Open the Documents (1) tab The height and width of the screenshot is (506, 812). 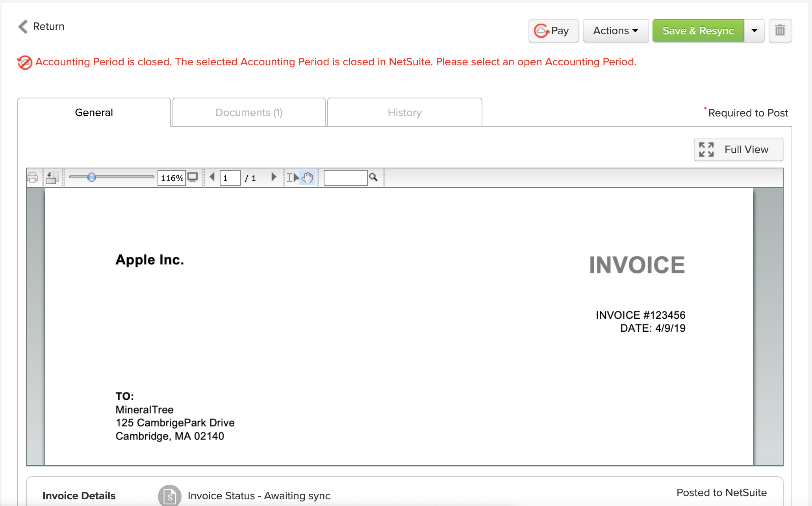pos(249,113)
